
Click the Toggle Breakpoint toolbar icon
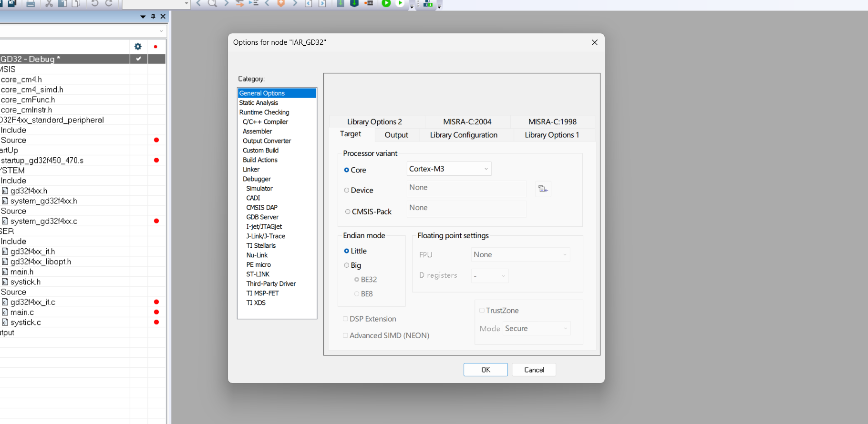click(368, 3)
